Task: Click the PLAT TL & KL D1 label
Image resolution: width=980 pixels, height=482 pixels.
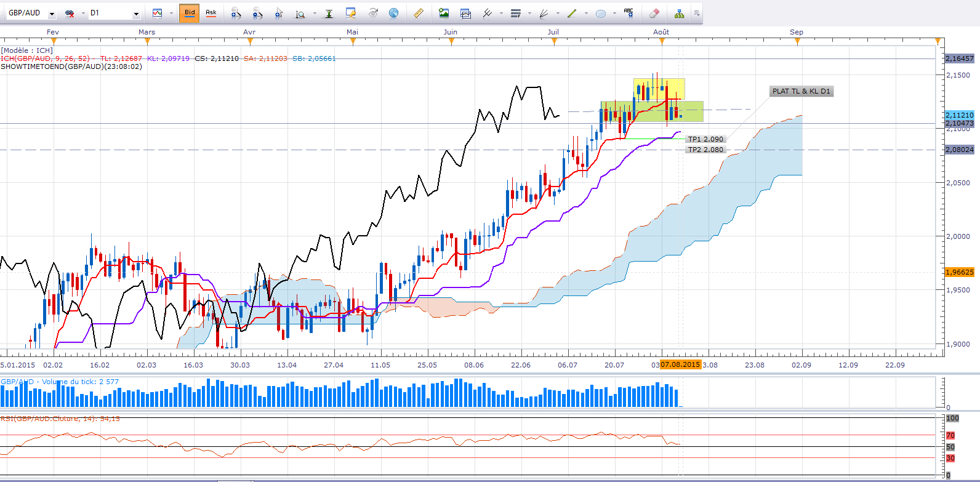Action: pos(801,91)
